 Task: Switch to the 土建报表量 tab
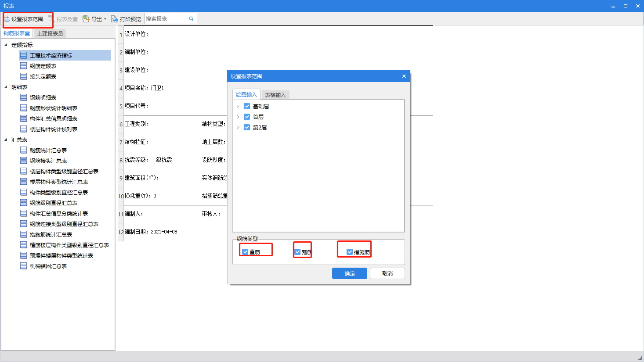click(x=50, y=33)
